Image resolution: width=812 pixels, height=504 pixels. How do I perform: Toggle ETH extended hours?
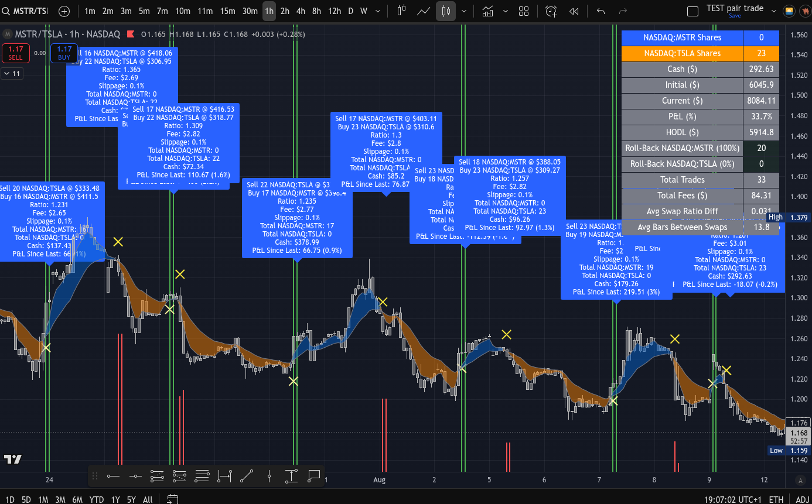776,499
